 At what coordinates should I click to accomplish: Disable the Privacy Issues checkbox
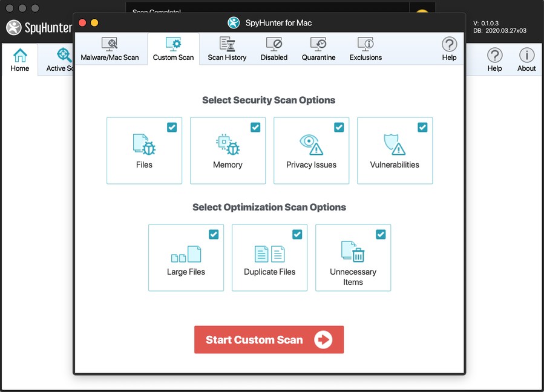point(339,127)
